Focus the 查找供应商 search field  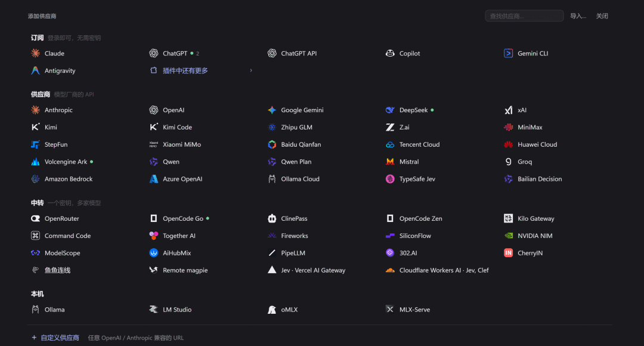(x=524, y=16)
